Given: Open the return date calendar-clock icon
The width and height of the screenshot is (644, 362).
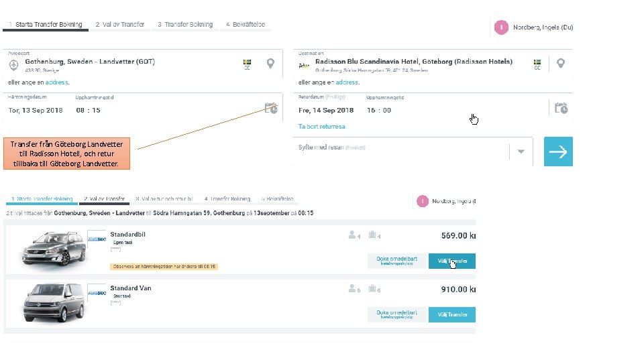Looking at the screenshot, I should point(561,108).
